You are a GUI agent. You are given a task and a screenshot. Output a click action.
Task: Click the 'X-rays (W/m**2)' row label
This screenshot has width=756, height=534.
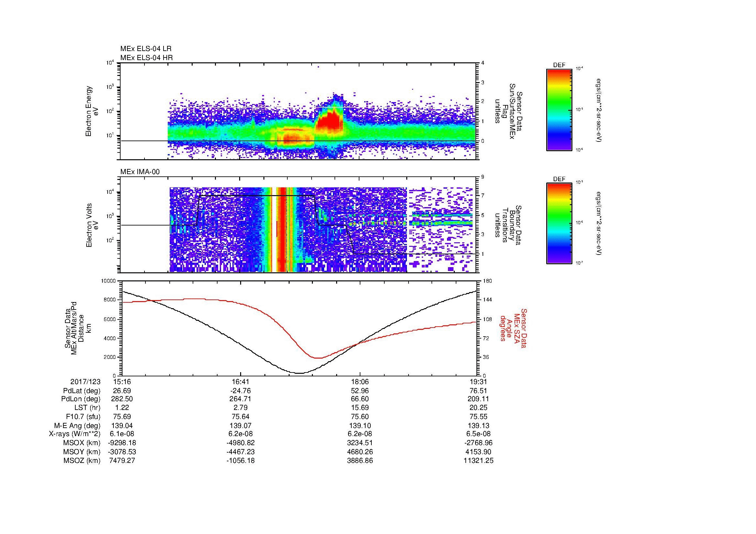75,434
